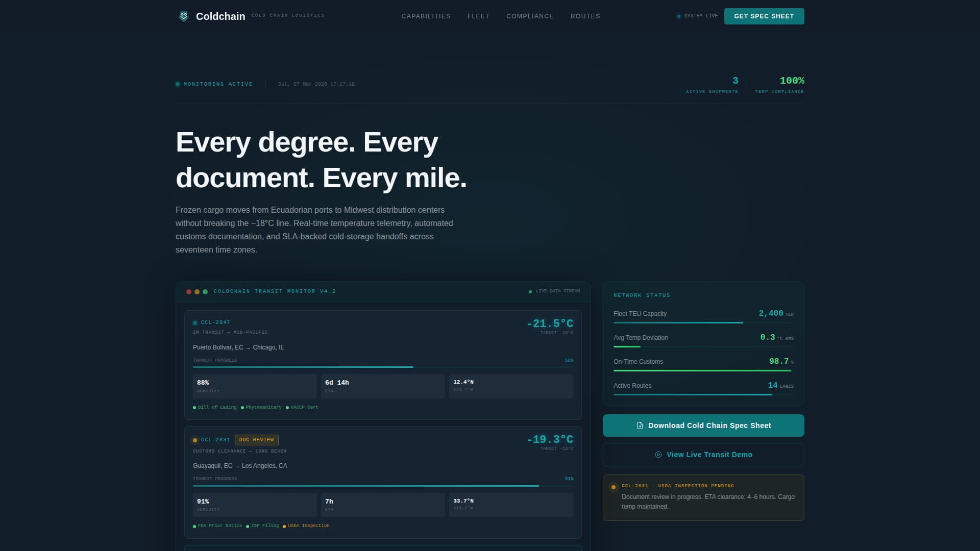The image size is (980, 551).
Task: Click the On-Time Customs bar
Action: click(x=703, y=370)
